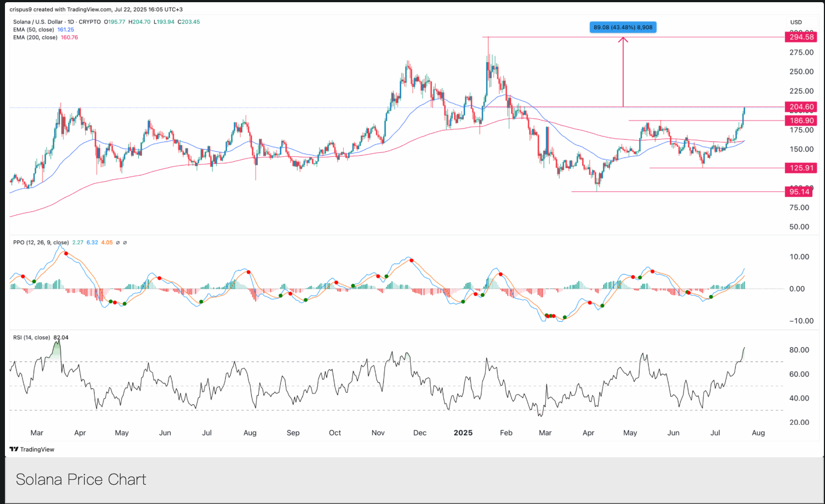Image resolution: width=825 pixels, height=504 pixels.
Task: Click the TradingView logo at bottom left
Action: (x=32, y=450)
